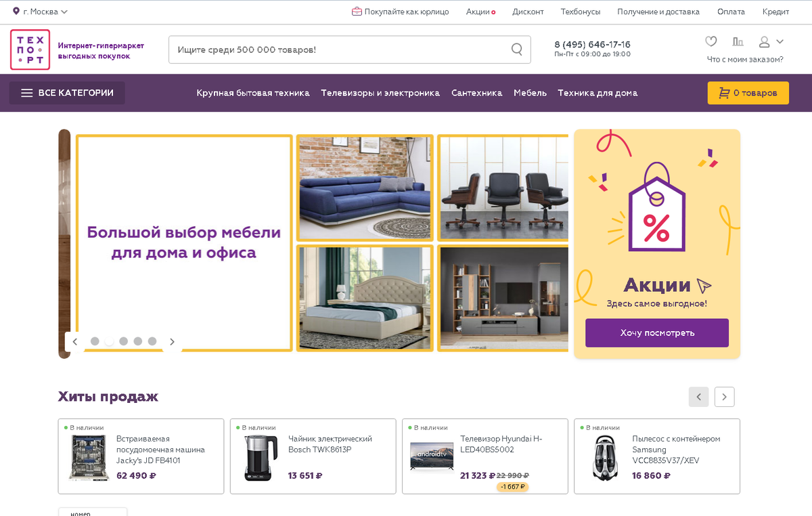Open Телевизоры и электроника category
This screenshot has height=516, width=812.
[380, 93]
